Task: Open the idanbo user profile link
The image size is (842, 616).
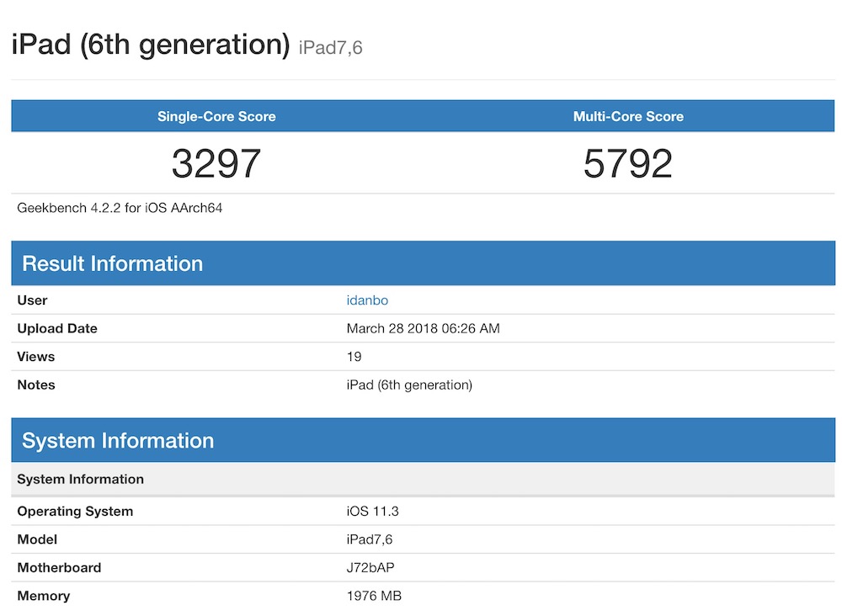Action: [x=367, y=300]
